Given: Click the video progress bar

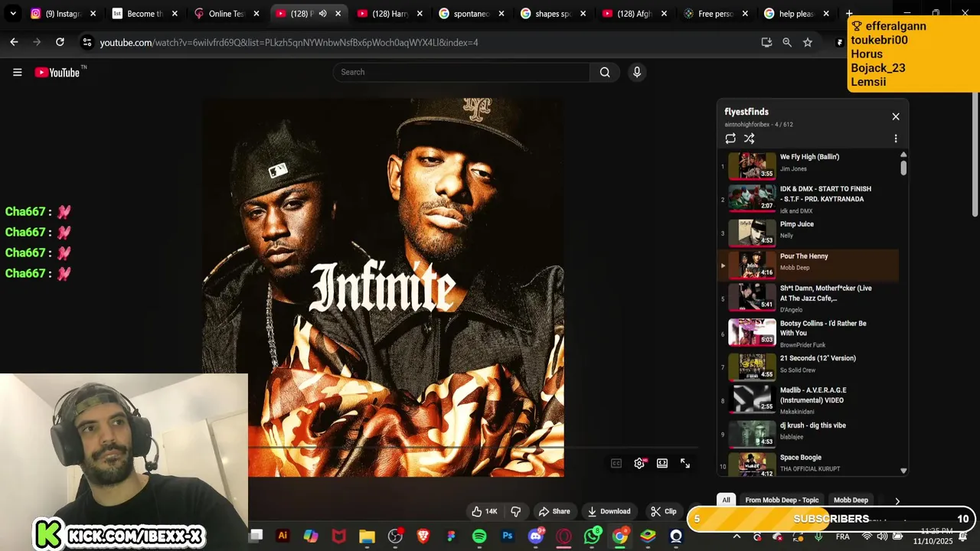Looking at the screenshot, I should (x=472, y=447).
